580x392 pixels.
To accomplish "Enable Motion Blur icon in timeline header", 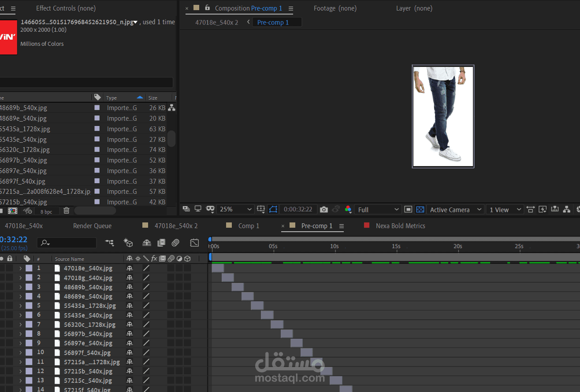I will [175, 242].
